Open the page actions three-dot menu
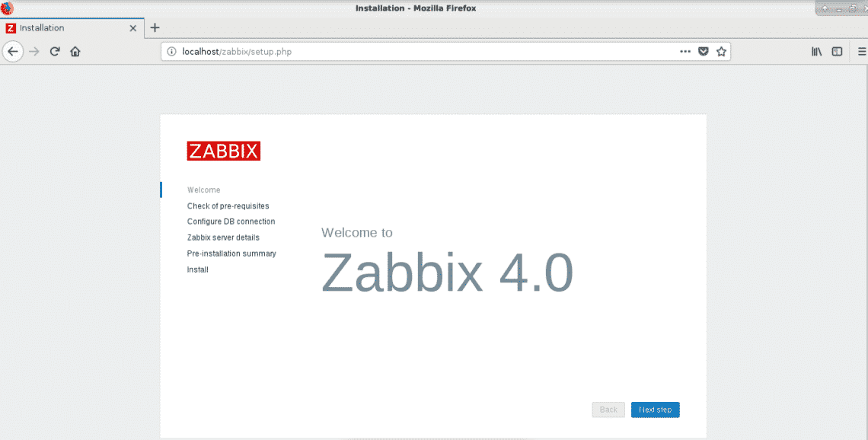868x440 pixels. (x=685, y=52)
